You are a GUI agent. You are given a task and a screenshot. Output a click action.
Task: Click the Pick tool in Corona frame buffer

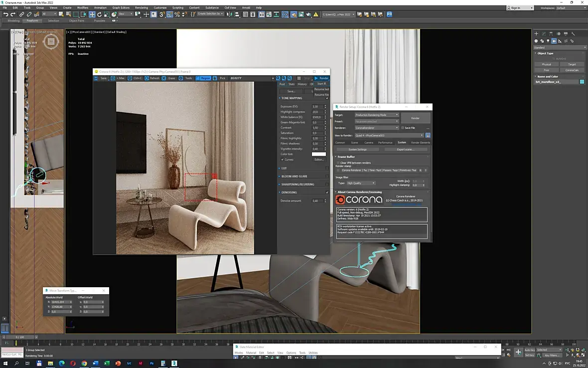coord(222,78)
